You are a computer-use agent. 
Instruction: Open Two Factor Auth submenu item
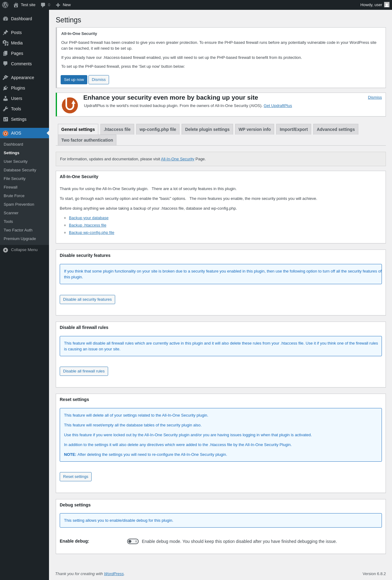(x=24, y=230)
